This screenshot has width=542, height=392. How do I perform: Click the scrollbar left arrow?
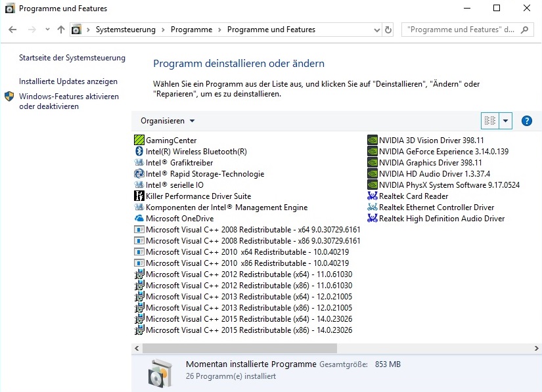click(137, 348)
